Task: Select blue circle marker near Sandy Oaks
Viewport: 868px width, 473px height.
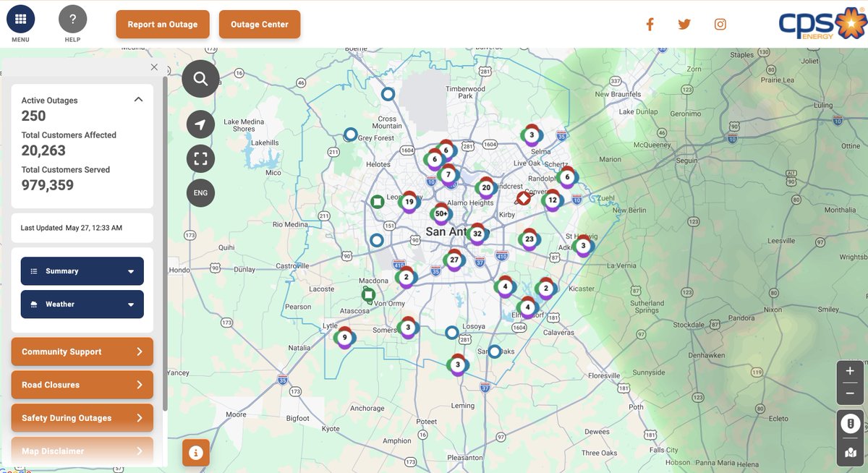Action: point(494,351)
